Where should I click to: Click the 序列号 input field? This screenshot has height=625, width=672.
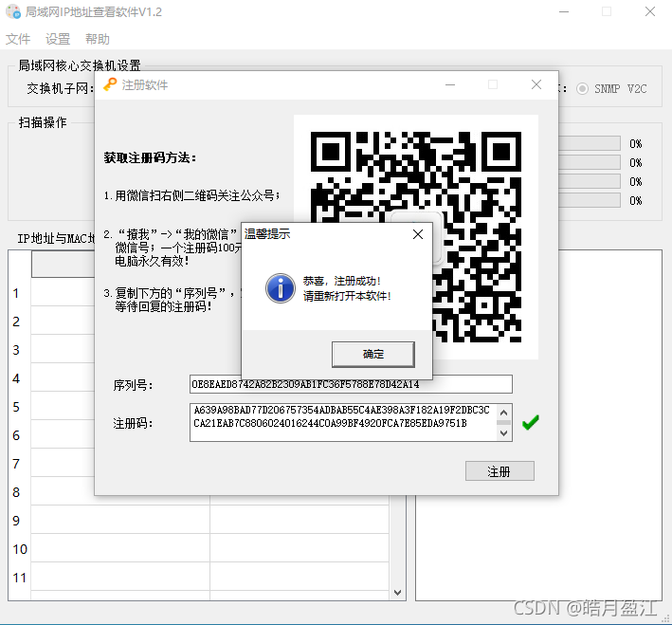coord(351,384)
